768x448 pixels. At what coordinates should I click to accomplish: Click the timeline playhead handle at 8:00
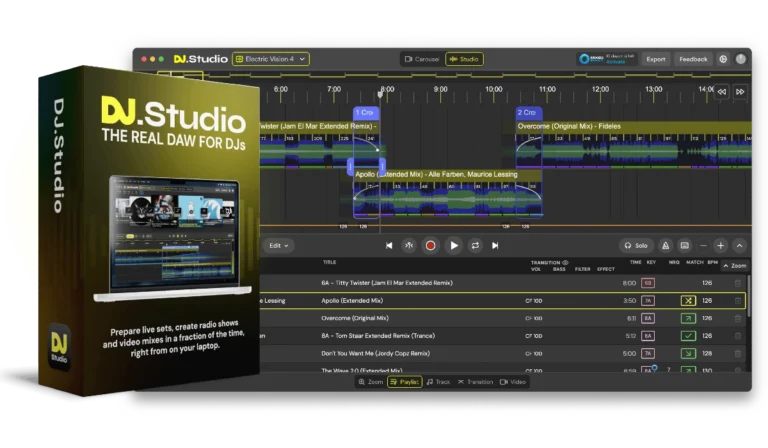380,94
